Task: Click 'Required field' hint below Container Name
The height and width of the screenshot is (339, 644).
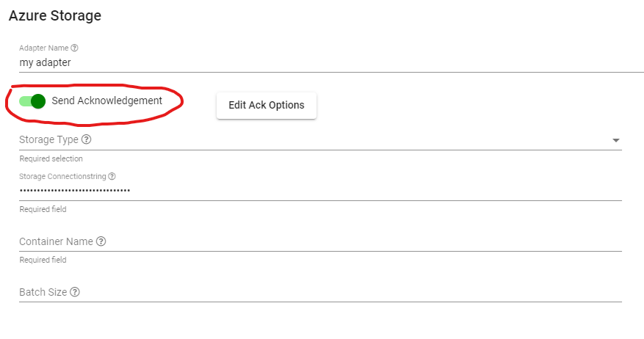Action: click(x=43, y=260)
